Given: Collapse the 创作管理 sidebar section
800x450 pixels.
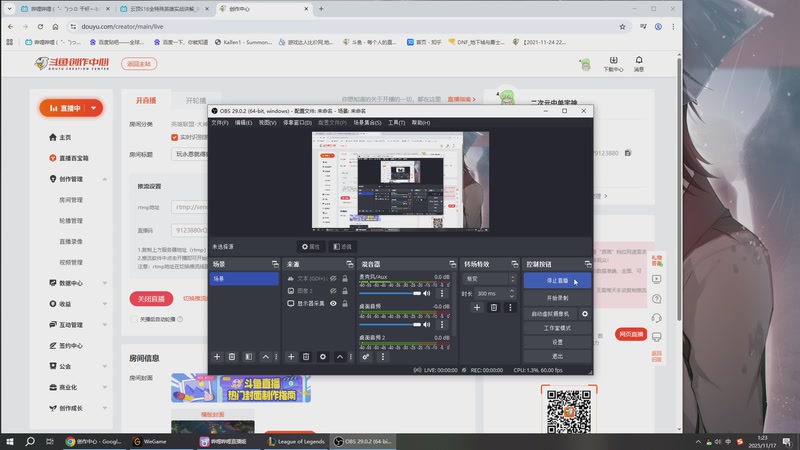Looking at the screenshot, I should [105, 179].
